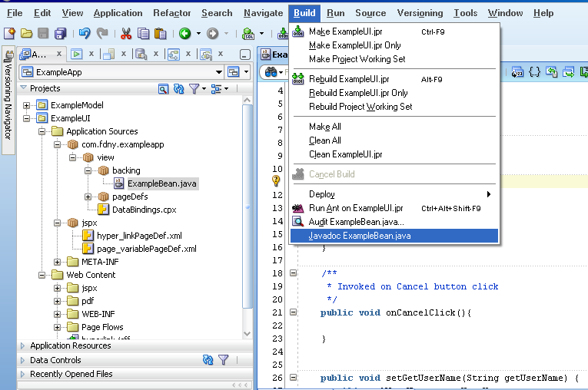Click the gray Forward navigation arrow
The width and height of the screenshot is (588, 390).
coord(213,33)
